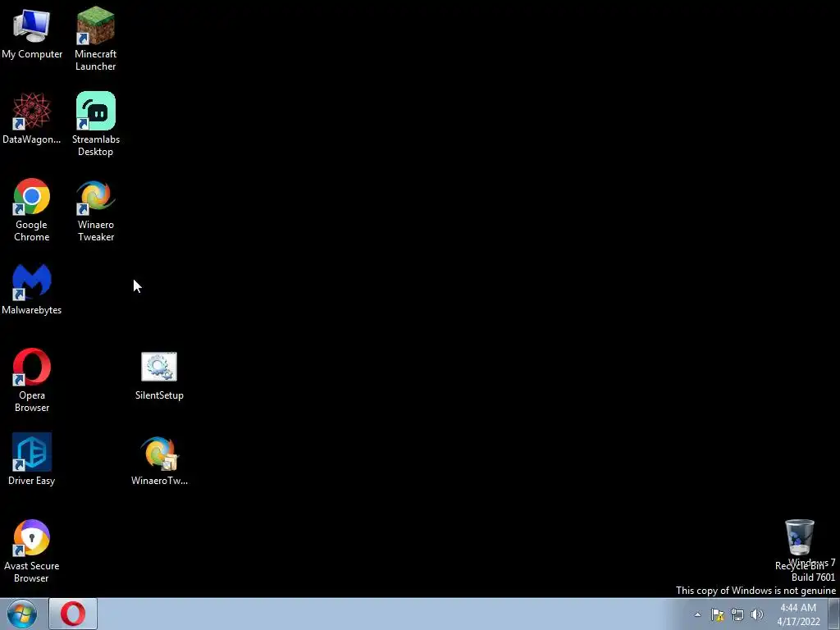
Task: Click the Show desktop strip
Action: [x=834, y=614]
